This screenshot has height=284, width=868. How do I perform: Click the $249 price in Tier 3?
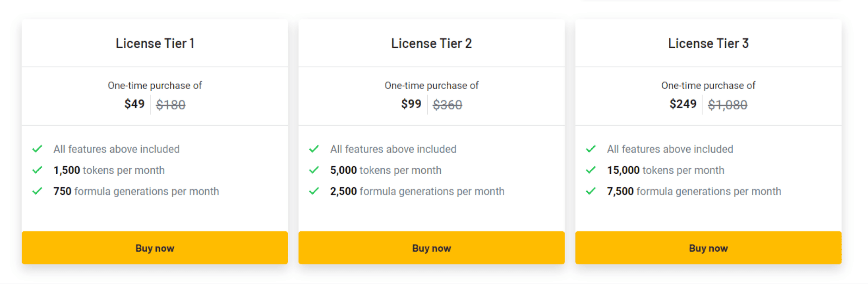683,104
